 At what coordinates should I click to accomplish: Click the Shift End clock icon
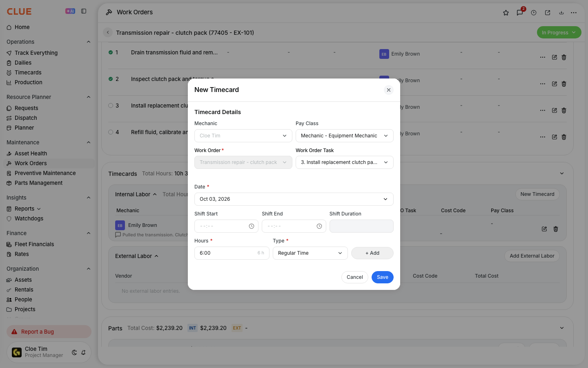[x=319, y=226]
